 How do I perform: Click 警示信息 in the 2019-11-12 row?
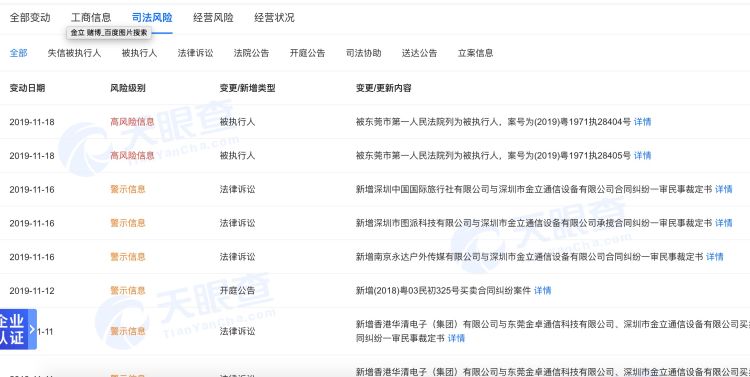(x=128, y=290)
